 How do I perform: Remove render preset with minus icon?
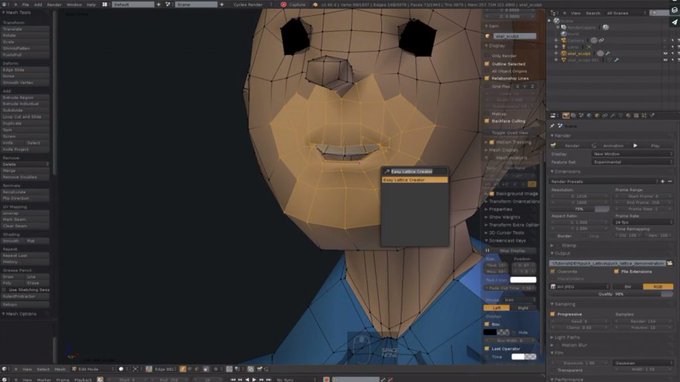click(x=670, y=181)
